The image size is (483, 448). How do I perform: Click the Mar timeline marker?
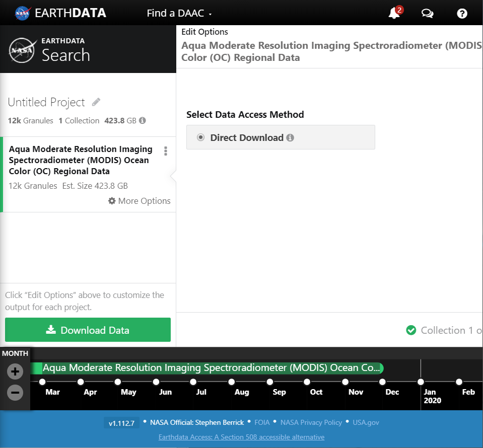coord(42,382)
